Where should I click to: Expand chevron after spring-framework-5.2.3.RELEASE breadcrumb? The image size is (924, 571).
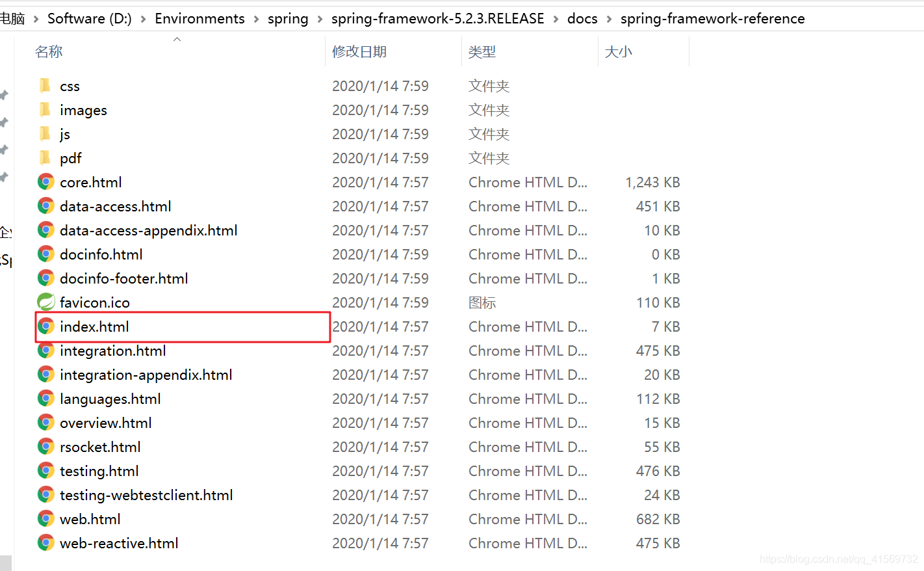point(556,19)
